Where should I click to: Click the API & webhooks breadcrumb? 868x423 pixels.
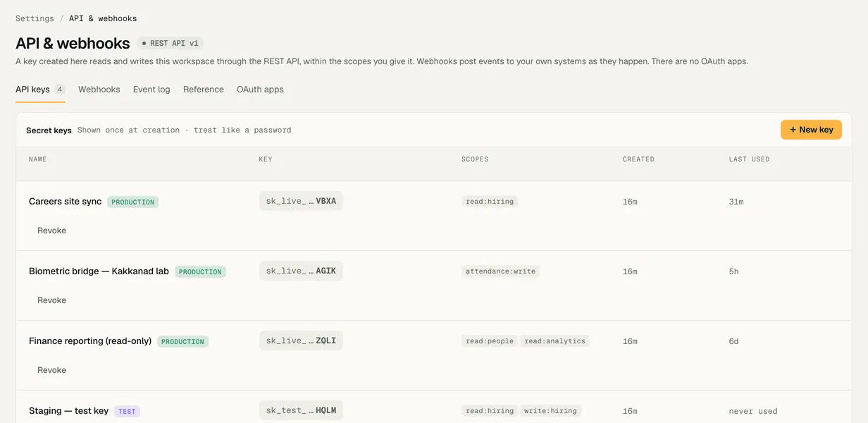click(x=103, y=18)
